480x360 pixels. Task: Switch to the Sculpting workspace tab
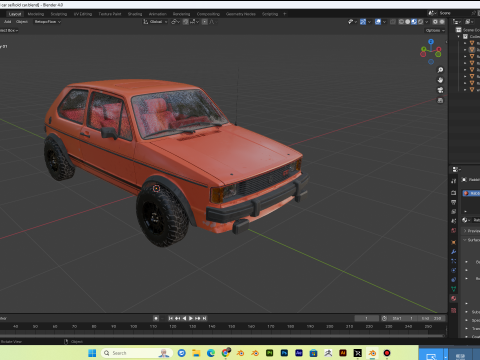(59, 14)
